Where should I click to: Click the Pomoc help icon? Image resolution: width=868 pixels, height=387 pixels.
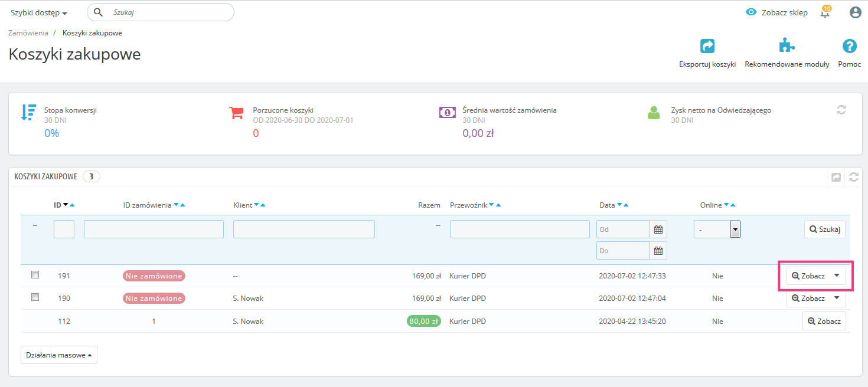[x=849, y=47]
